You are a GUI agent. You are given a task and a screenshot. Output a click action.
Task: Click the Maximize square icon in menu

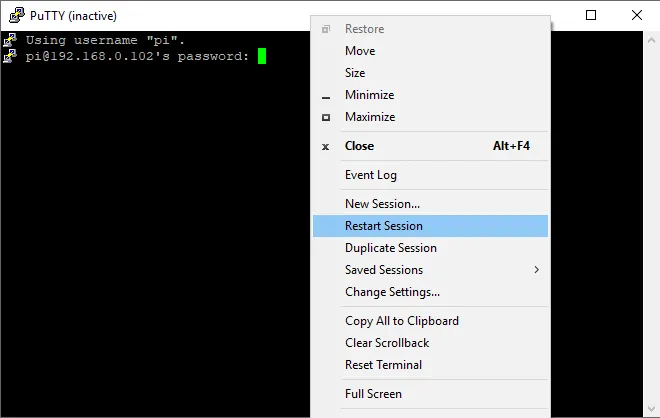[326, 117]
